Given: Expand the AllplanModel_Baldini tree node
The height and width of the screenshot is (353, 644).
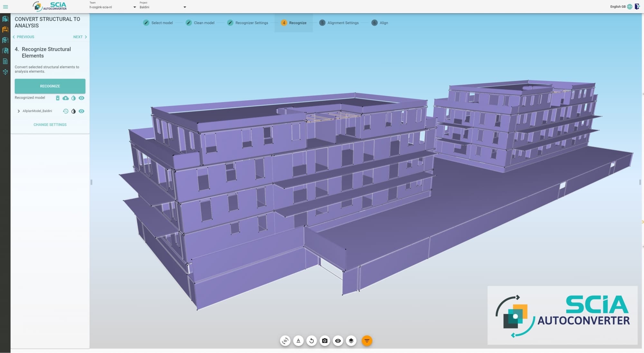Looking at the screenshot, I should (x=19, y=111).
